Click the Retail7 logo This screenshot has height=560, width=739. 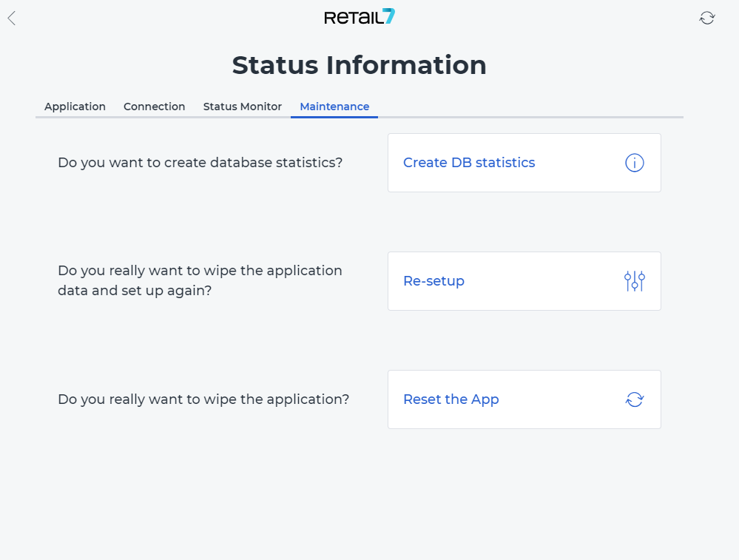pyautogui.click(x=360, y=17)
